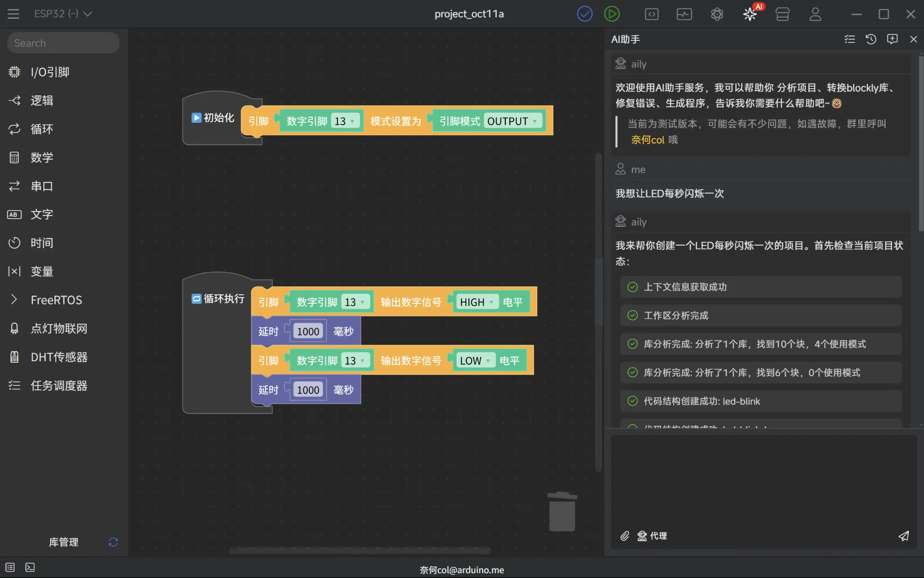Screen dimensions: 924x578
Task: Click the compile checkmark icon
Action: 585,14
